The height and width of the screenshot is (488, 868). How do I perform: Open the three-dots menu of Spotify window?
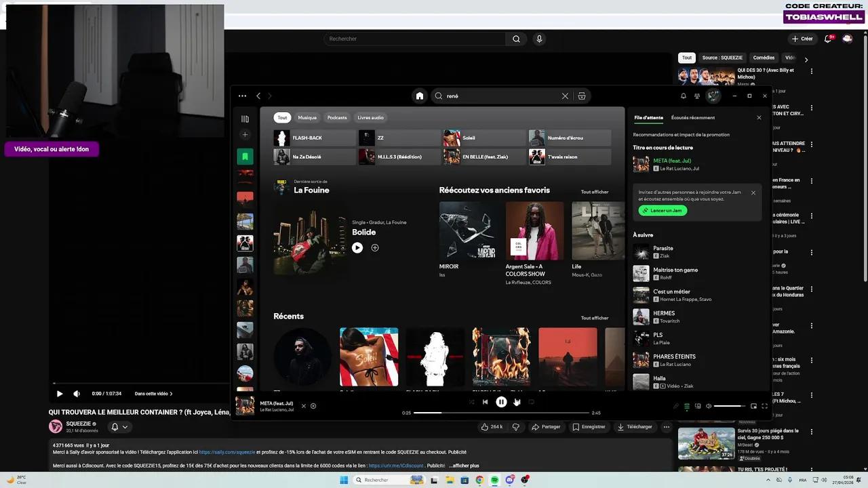[242, 96]
